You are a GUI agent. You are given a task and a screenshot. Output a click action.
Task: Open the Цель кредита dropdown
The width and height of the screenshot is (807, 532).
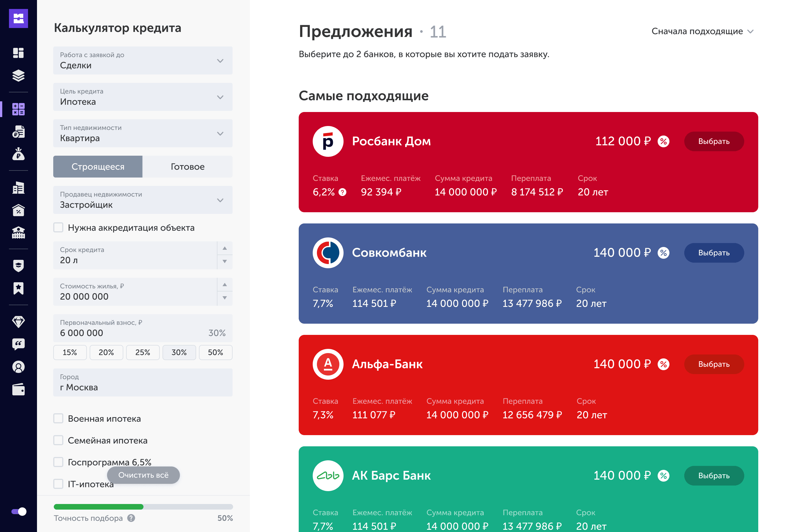[143, 97]
